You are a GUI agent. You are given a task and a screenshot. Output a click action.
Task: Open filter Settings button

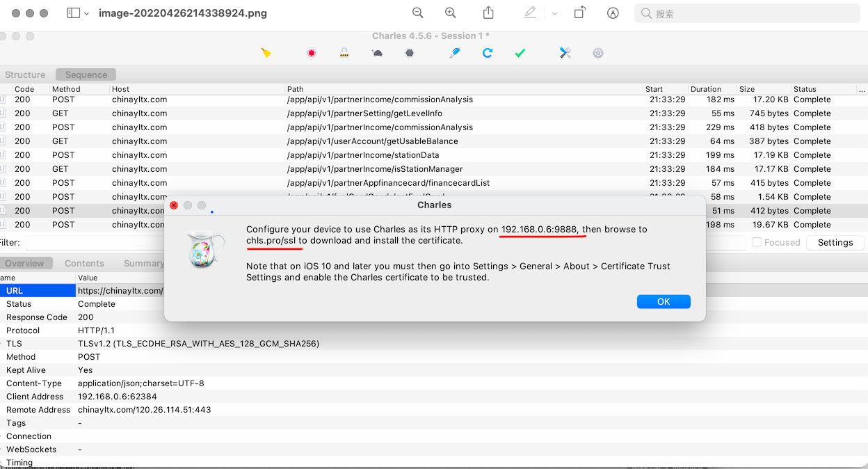(x=835, y=242)
